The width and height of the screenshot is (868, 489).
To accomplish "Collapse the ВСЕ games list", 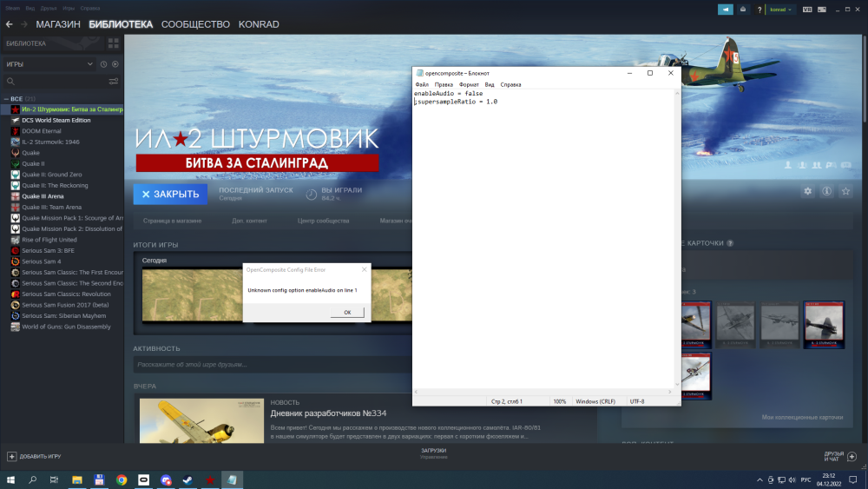I will [6, 98].
